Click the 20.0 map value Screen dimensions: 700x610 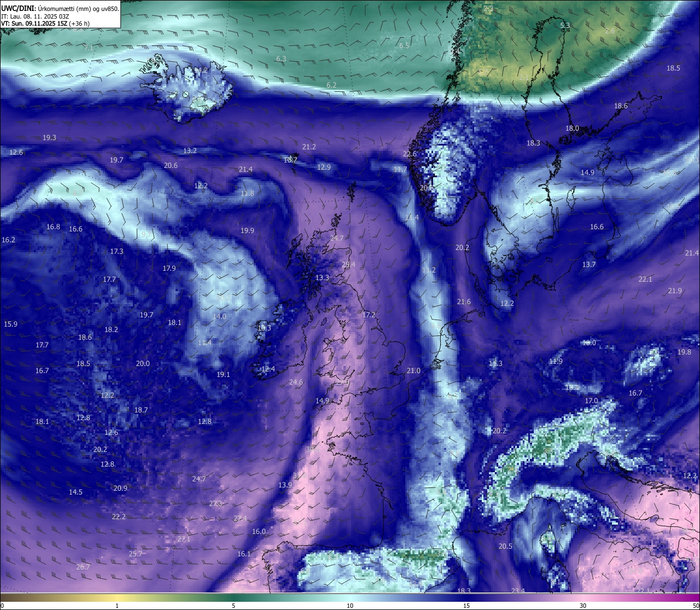tap(143, 364)
